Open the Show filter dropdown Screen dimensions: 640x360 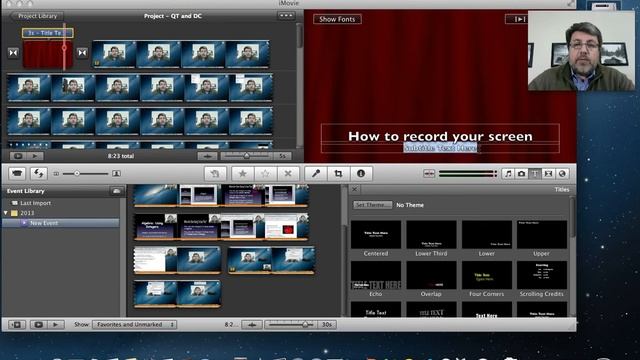click(134, 324)
